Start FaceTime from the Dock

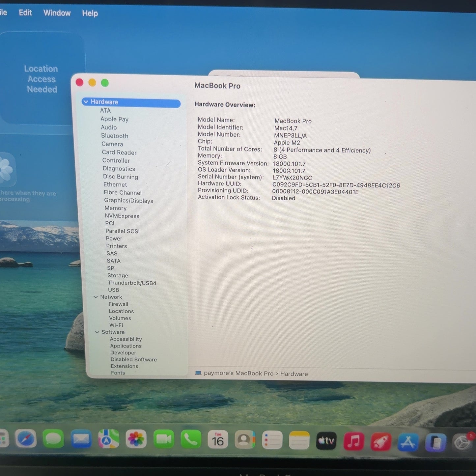(164, 439)
